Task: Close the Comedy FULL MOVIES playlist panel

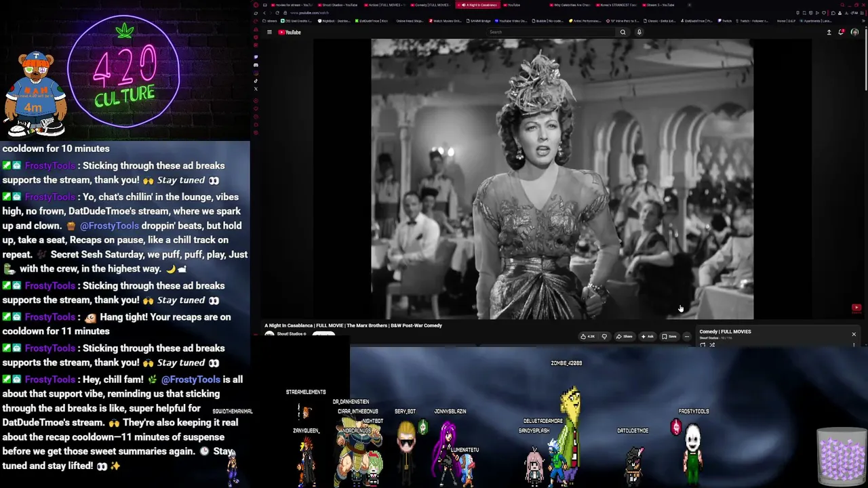Action: click(x=854, y=334)
